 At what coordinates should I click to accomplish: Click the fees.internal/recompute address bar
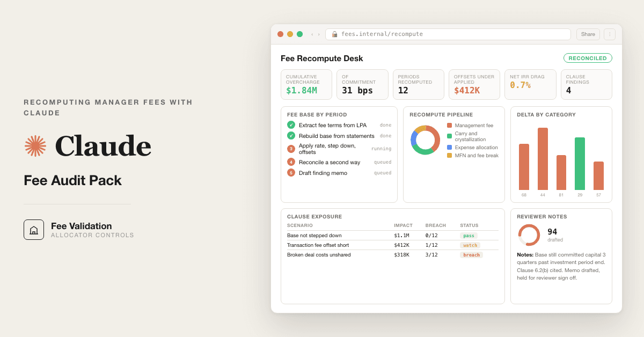pyautogui.click(x=448, y=34)
